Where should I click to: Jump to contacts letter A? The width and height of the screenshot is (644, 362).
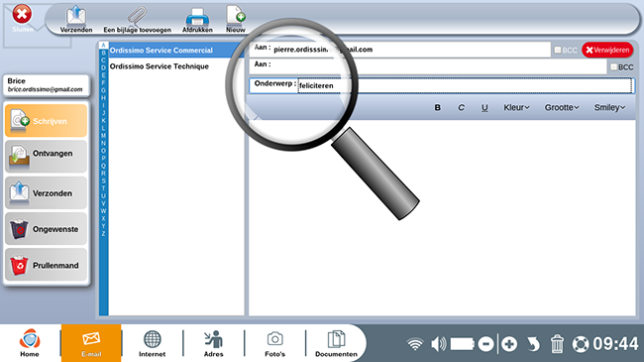(103, 45)
